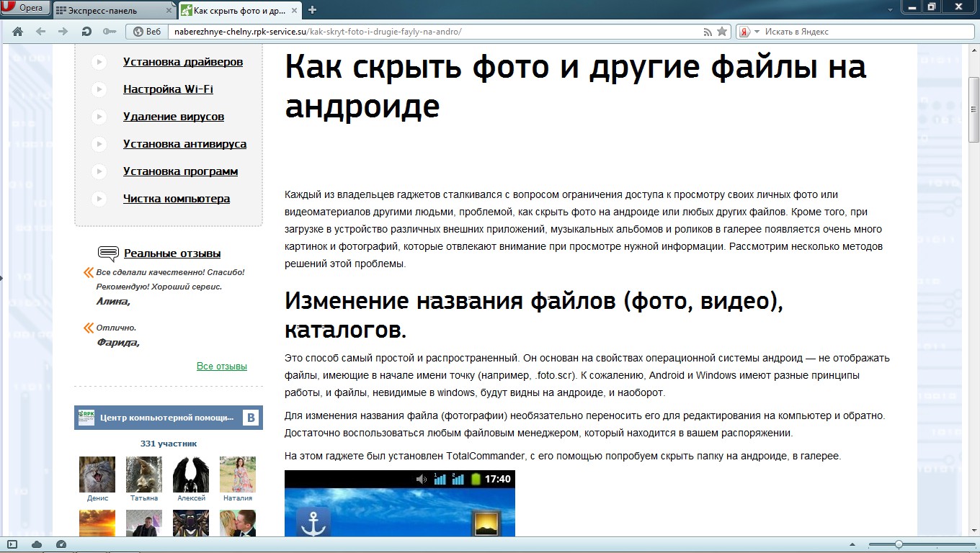Open Настройка Wi-Fi link
Screen dimensions: 980x553
tap(168, 89)
